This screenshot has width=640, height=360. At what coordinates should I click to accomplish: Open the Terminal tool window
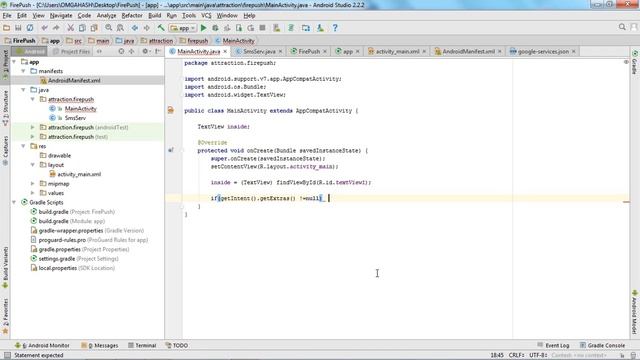pyautogui.click(x=142, y=345)
